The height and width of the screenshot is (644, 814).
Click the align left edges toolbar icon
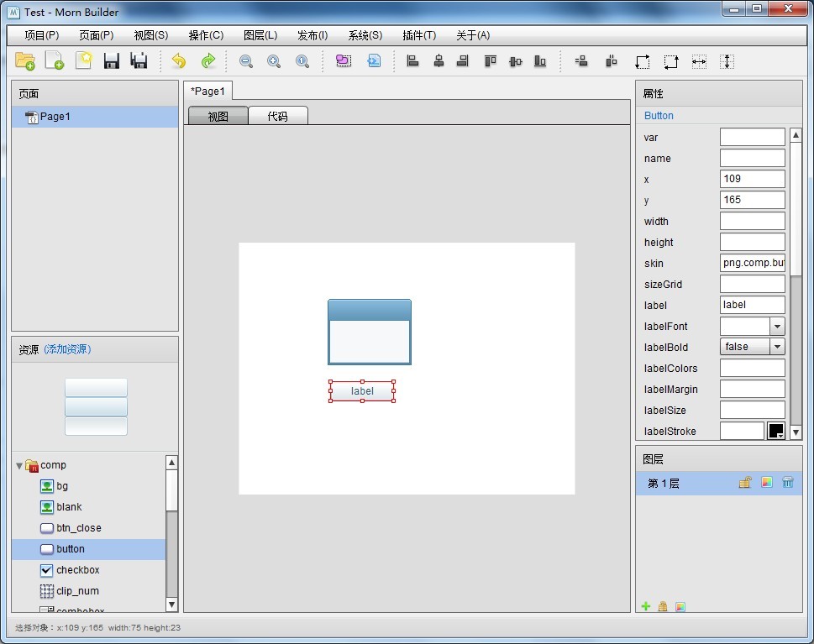tap(412, 60)
